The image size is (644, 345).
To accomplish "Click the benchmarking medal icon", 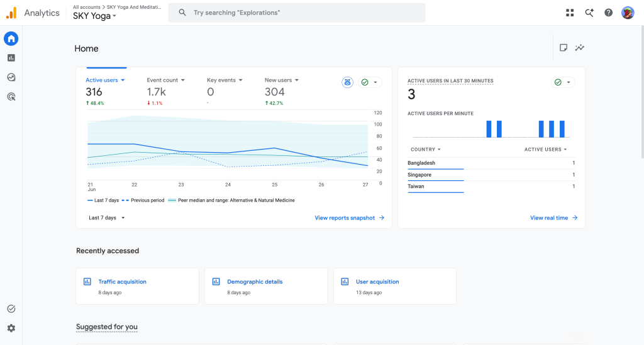I will click(x=347, y=82).
